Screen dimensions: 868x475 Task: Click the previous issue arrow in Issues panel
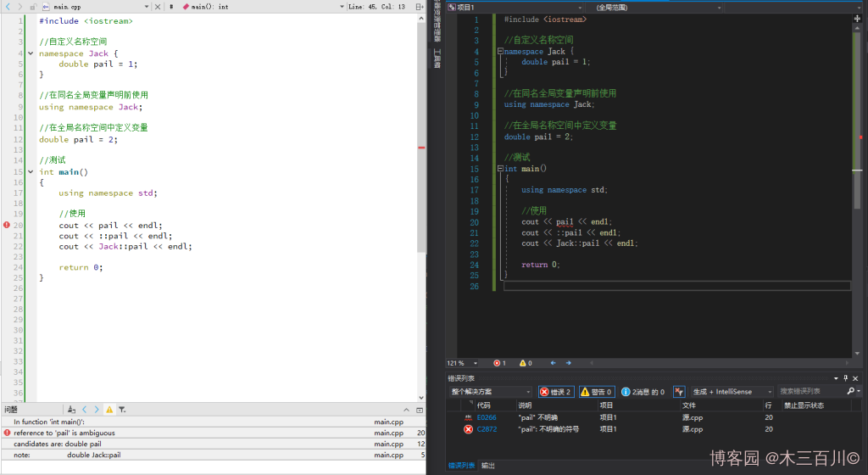click(85, 409)
